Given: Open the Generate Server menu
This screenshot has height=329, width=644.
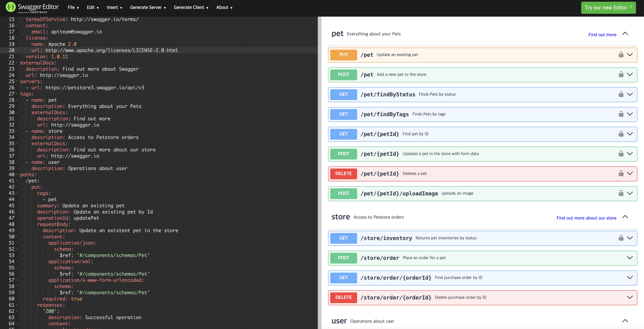Looking at the screenshot, I should coord(148,8).
